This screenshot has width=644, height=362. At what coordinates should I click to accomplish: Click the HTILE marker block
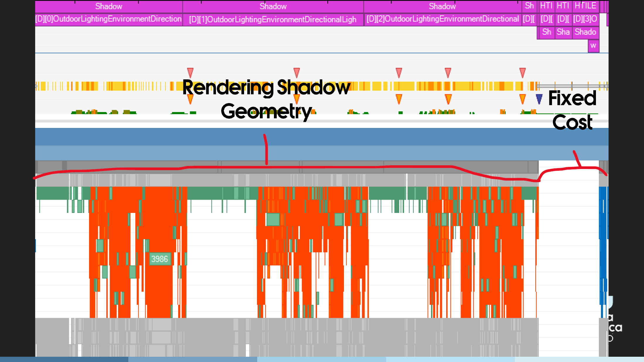click(x=585, y=6)
